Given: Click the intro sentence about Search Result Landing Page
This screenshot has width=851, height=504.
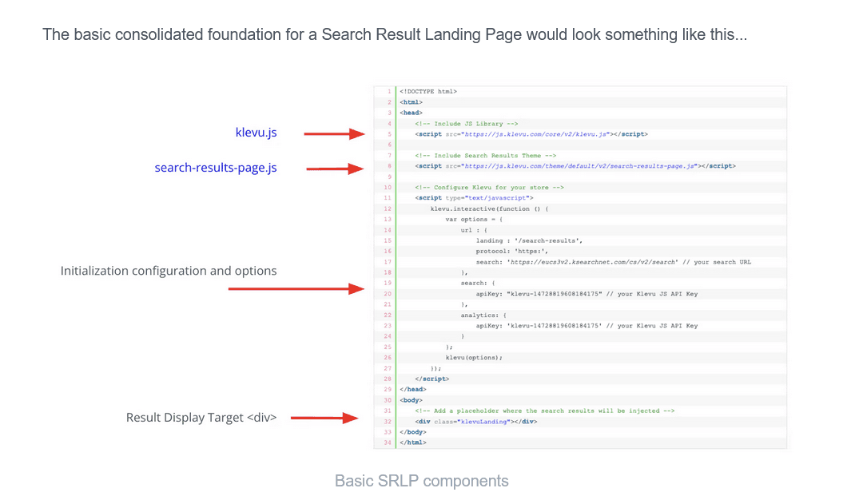Looking at the screenshot, I should coord(395,35).
